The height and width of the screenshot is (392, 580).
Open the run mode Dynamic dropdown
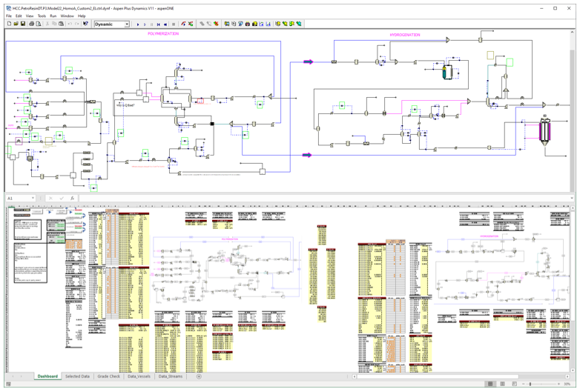click(x=127, y=24)
